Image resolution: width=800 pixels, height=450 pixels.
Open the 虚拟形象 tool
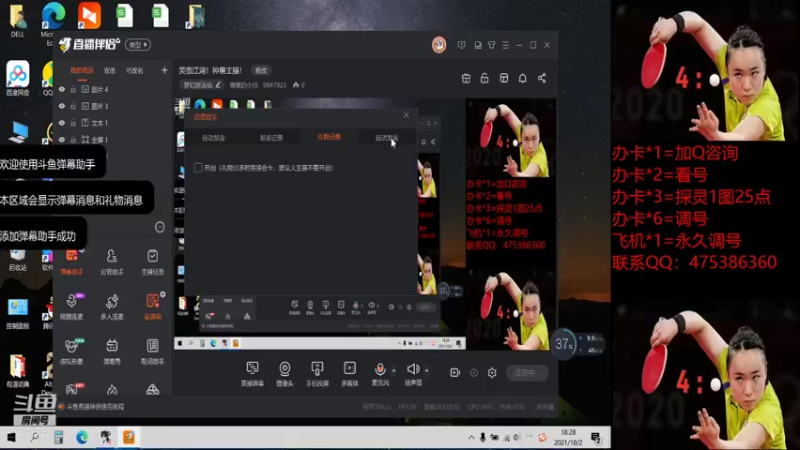71,352
